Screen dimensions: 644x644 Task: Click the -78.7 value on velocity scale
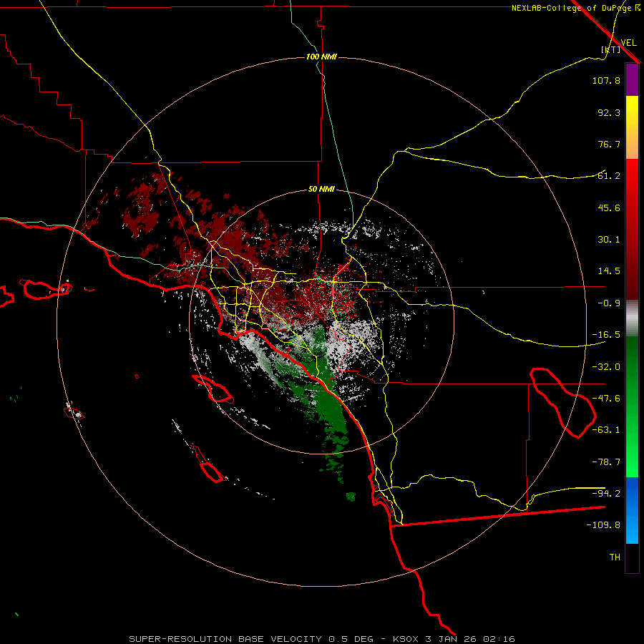[606, 462]
